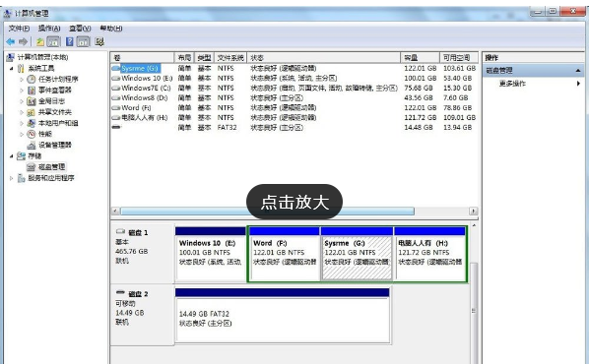
Task: Click the last toolbar icon after the action pane icon
Action: click(x=99, y=41)
